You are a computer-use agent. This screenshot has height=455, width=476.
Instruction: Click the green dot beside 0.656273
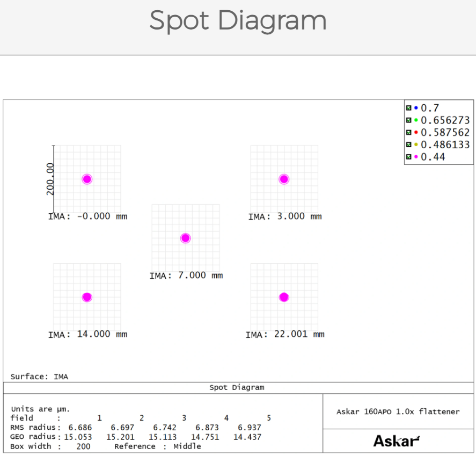[416, 120]
